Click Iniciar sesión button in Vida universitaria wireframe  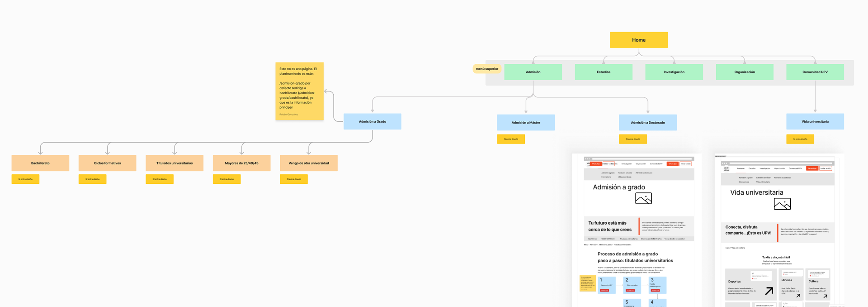click(x=826, y=168)
